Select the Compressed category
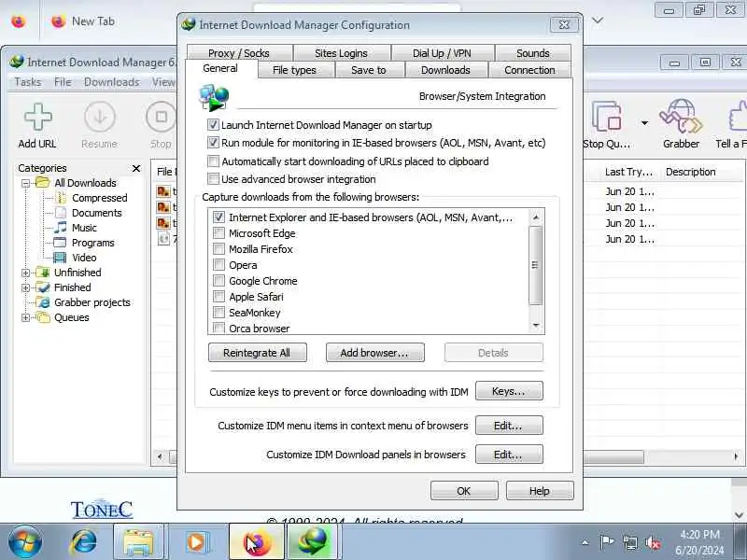The width and height of the screenshot is (747, 560). (x=99, y=198)
